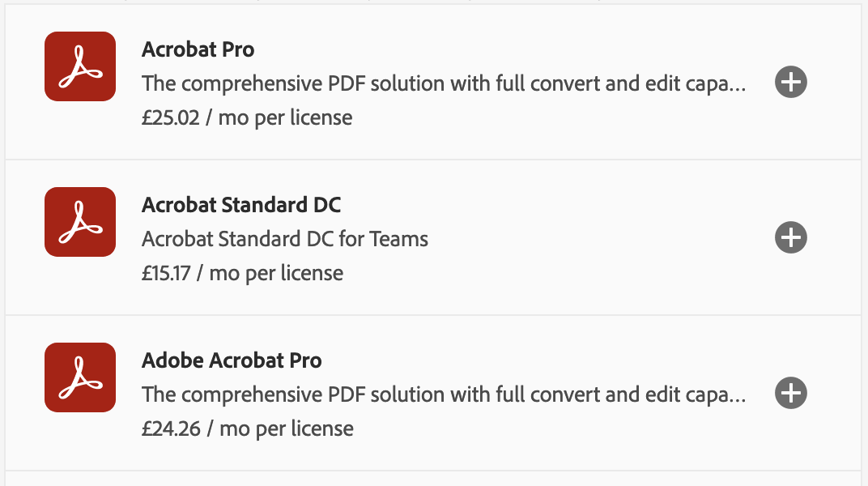This screenshot has width=868, height=486.
Task: Click the £25.02 per license price
Action: click(247, 117)
